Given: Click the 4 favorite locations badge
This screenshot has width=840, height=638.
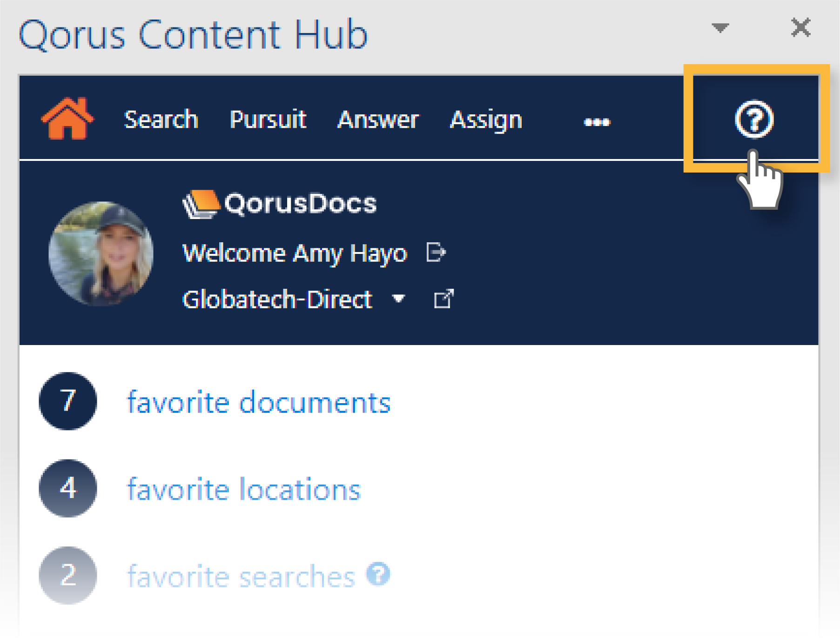Looking at the screenshot, I should (68, 488).
